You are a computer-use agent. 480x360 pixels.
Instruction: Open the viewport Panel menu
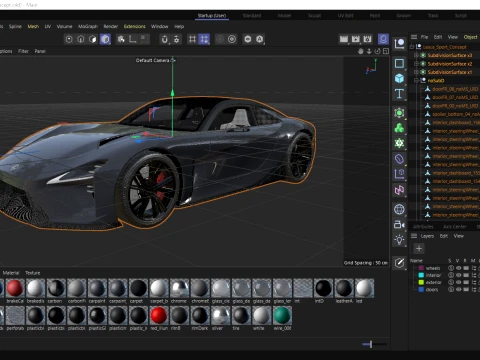pyautogui.click(x=40, y=51)
